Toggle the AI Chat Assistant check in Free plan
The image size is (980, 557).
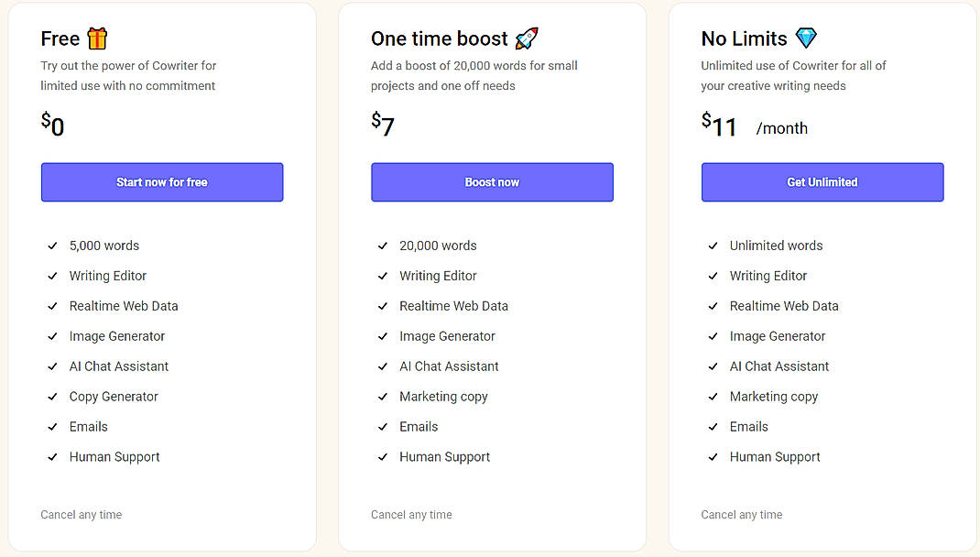pyautogui.click(x=52, y=366)
